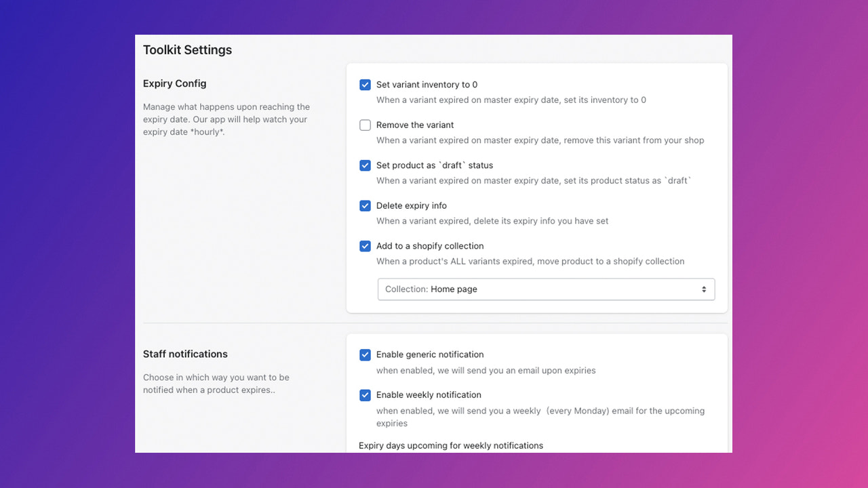Select the 'Collection: Home page' combo box
The width and height of the screenshot is (868, 488).
click(x=546, y=289)
